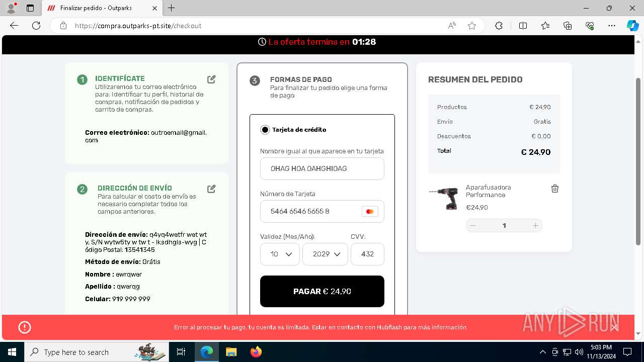Toggle split screen view

(x=523, y=26)
